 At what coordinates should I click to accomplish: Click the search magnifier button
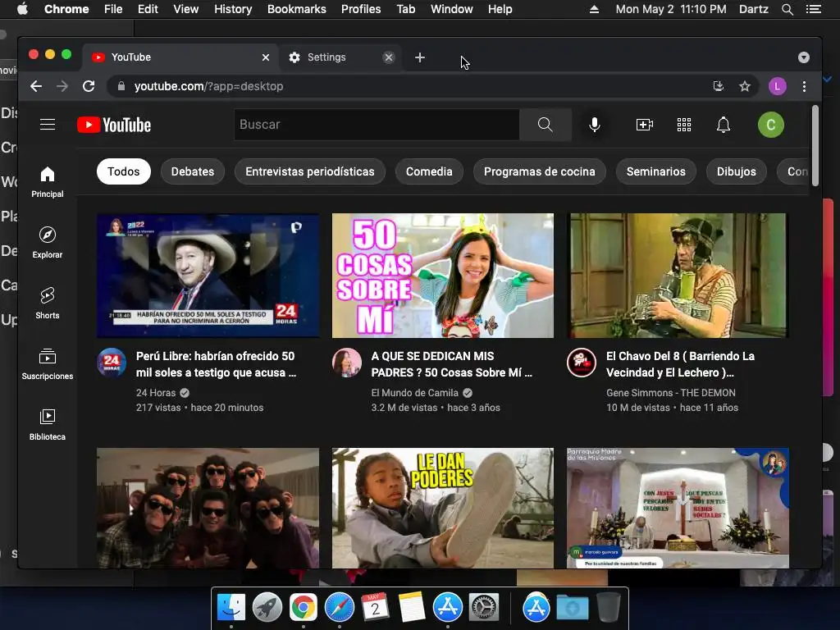[x=546, y=125]
